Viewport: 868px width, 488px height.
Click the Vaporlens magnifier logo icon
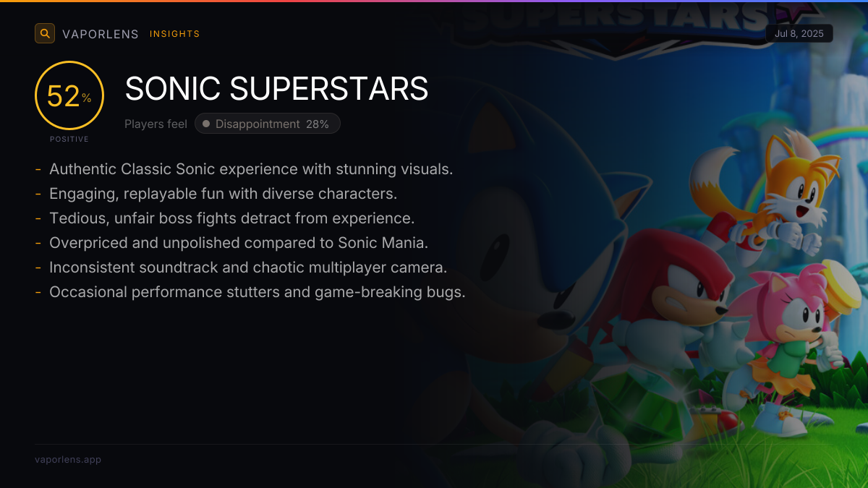[x=45, y=33]
